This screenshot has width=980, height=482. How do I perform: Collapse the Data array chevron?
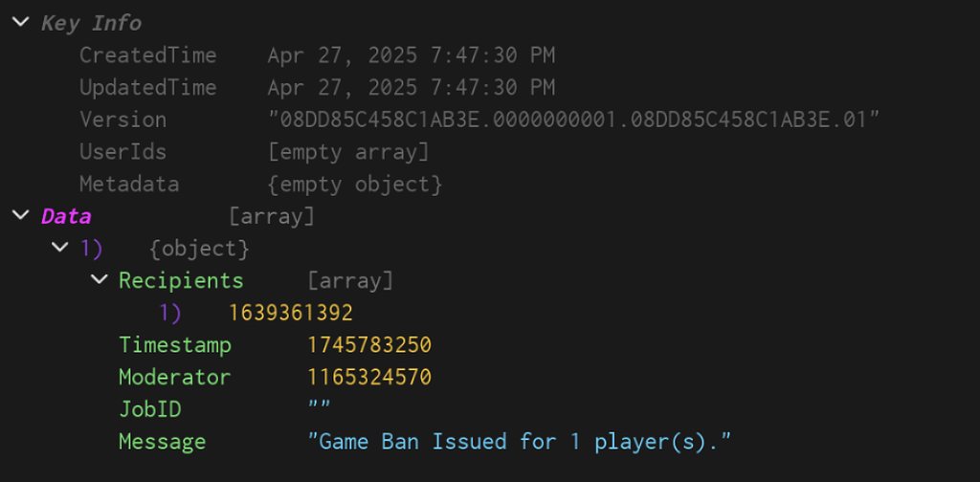tap(20, 216)
